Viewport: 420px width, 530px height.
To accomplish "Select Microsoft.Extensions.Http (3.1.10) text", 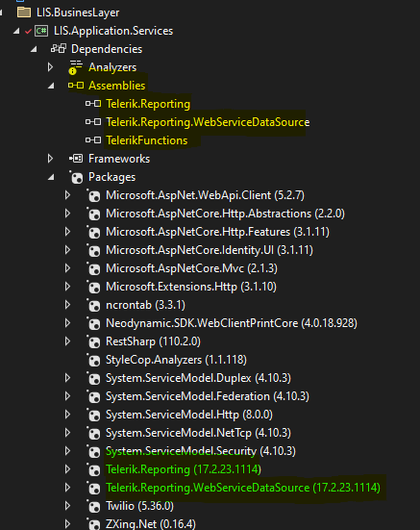I will [x=191, y=287].
